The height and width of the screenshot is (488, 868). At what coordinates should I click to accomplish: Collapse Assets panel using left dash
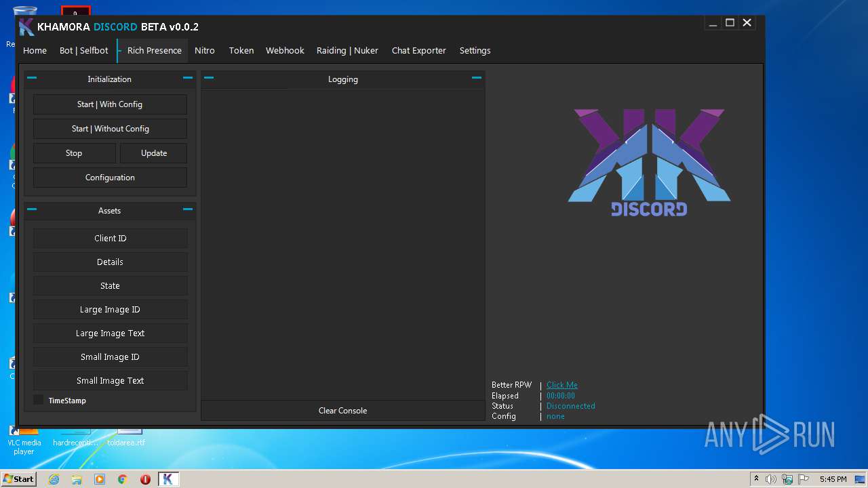[32, 209]
